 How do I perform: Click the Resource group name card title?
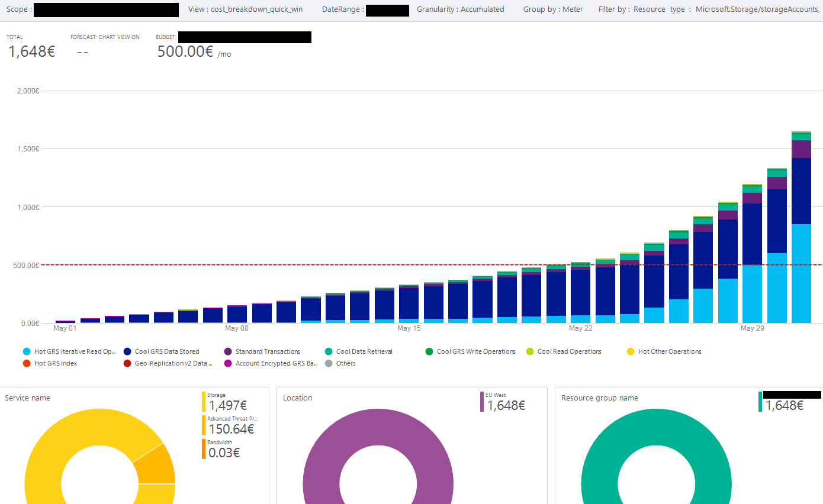[600, 398]
